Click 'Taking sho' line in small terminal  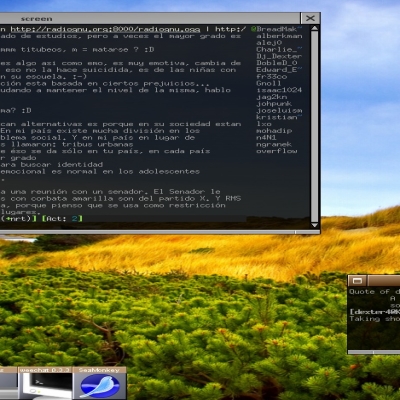point(374,319)
